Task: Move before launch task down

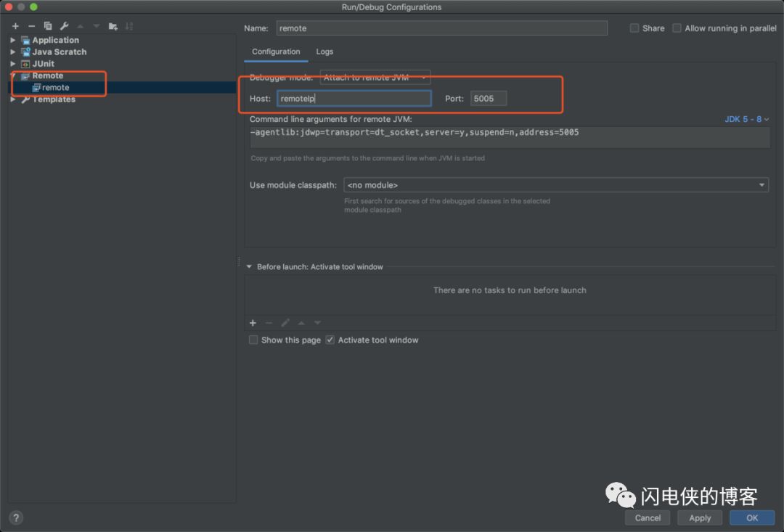Action: click(317, 323)
